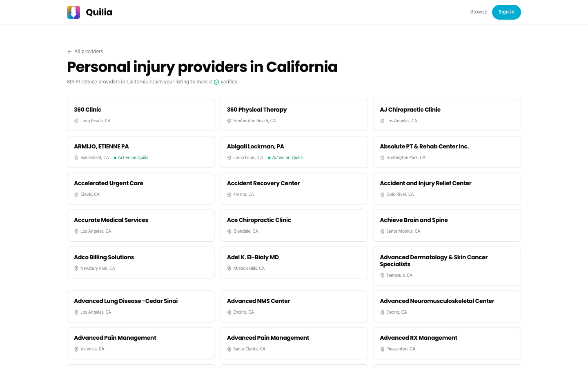
Task: Click the location pin for Advanced RX Management
Action: [x=382, y=349]
